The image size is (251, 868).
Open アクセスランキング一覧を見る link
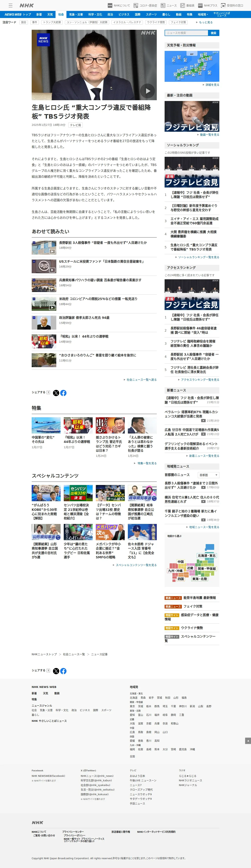tap(198, 380)
